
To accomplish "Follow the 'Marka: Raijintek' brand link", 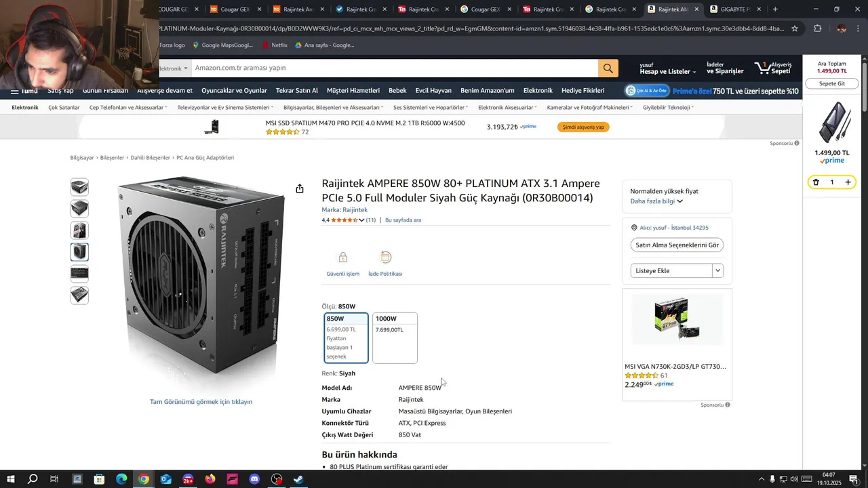I will coord(344,210).
